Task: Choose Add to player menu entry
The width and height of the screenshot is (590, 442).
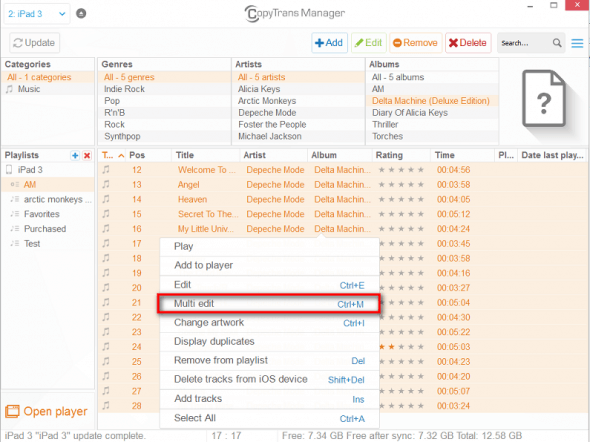Action: coord(269,266)
